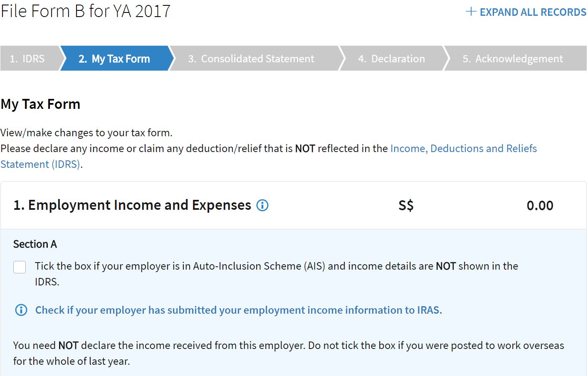Jump to step 3 Consolidated Statement
The height and width of the screenshot is (376, 588).
pos(251,59)
